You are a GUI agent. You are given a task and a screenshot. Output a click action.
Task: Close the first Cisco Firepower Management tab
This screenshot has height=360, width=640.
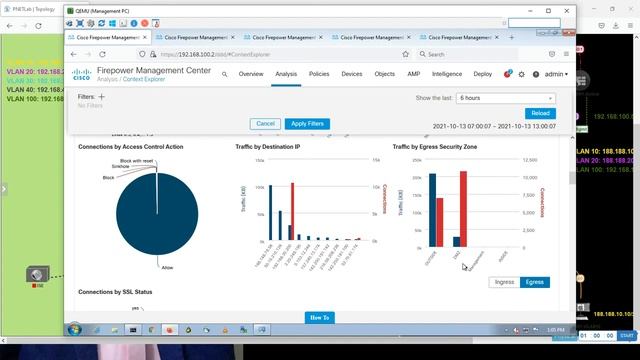(x=145, y=37)
